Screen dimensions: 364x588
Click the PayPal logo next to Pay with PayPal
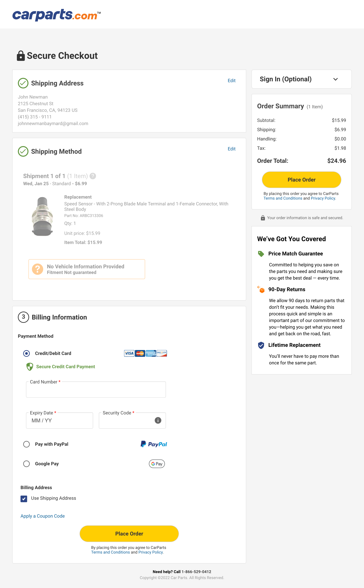click(154, 444)
